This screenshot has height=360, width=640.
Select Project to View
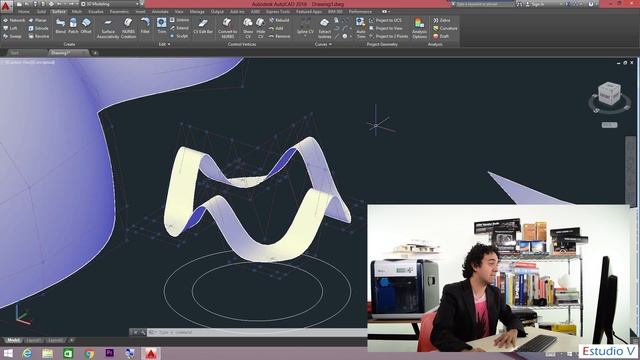coord(386,28)
